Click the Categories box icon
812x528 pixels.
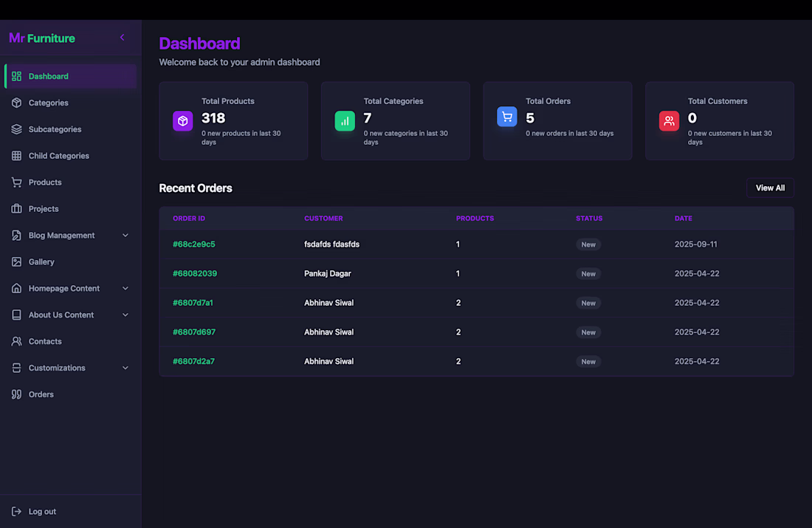[16, 103]
